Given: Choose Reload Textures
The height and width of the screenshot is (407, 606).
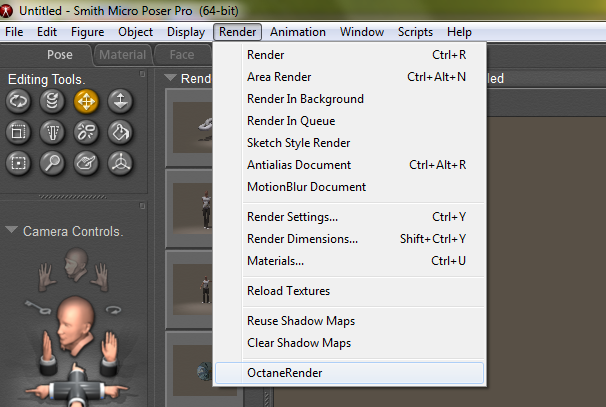Looking at the screenshot, I should pos(349,291).
